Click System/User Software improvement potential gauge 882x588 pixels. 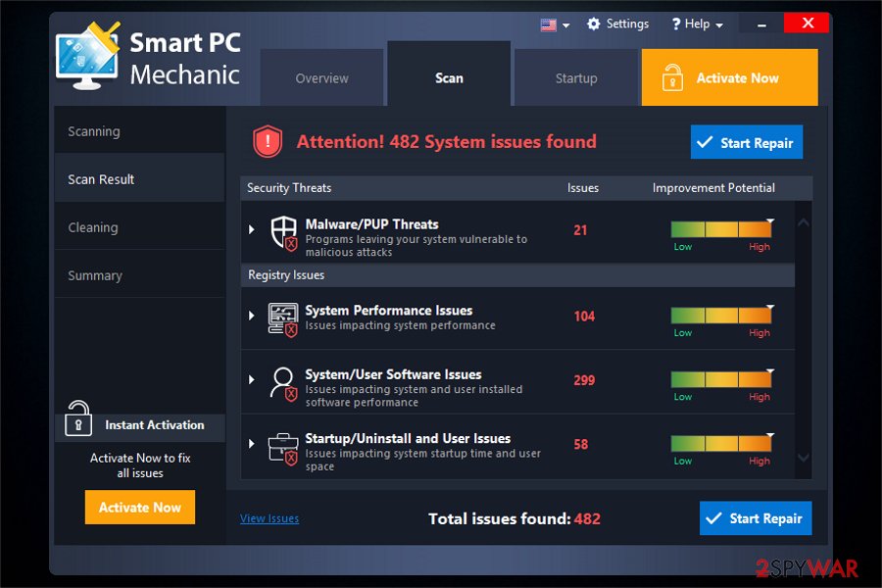[721, 380]
